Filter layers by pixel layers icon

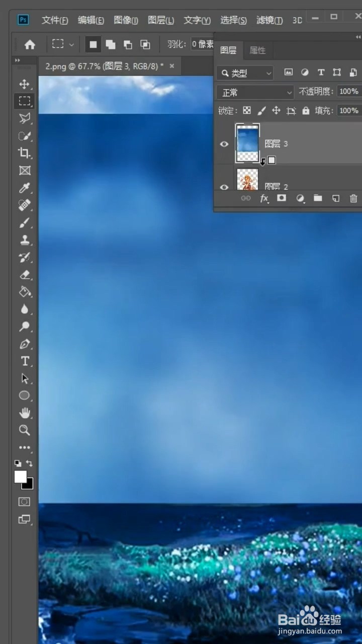[289, 72]
